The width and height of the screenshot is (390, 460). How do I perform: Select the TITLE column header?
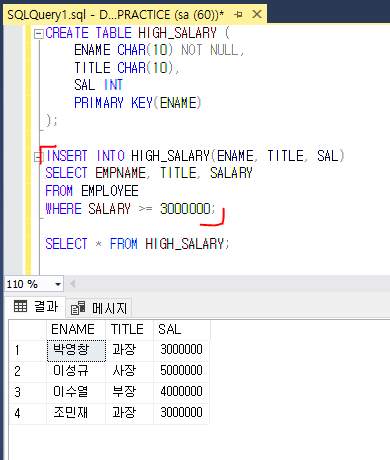(129, 330)
